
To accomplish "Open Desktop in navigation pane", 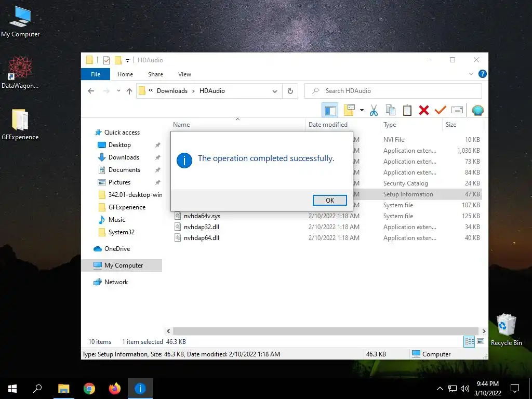I will pyautogui.click(x=119, y=145).
